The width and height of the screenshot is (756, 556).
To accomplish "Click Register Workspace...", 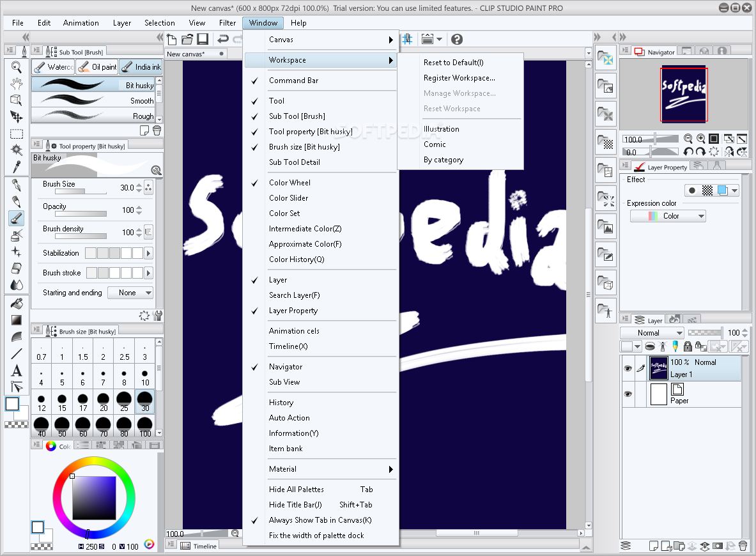I will [x=459, y=78].
